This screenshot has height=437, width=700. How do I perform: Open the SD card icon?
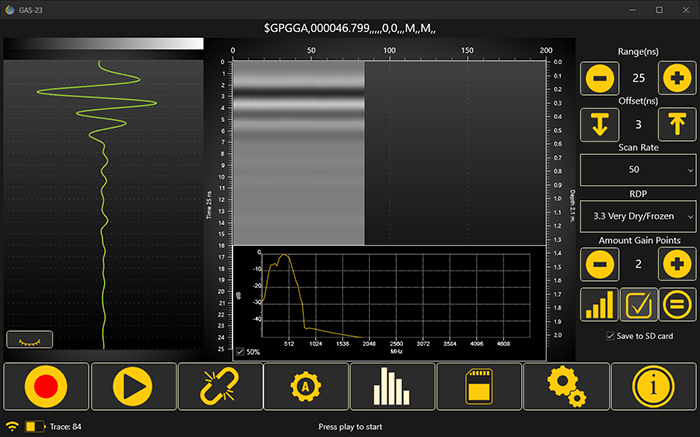[479, 386]
